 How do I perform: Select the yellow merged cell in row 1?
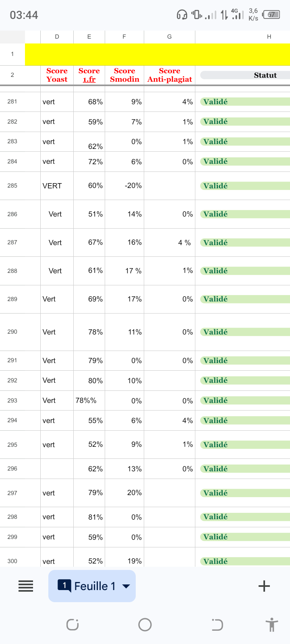pos(157,54)
